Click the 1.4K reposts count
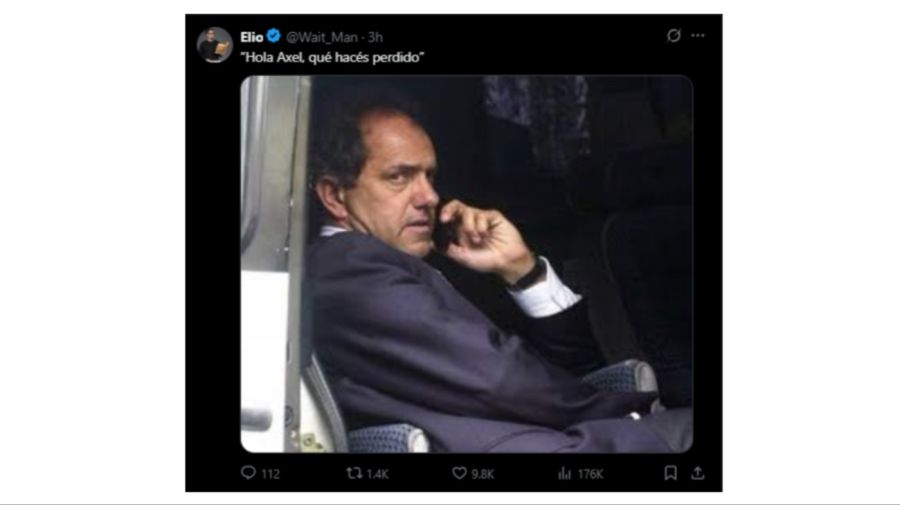 pyautogui.click(x=377, y=474)
